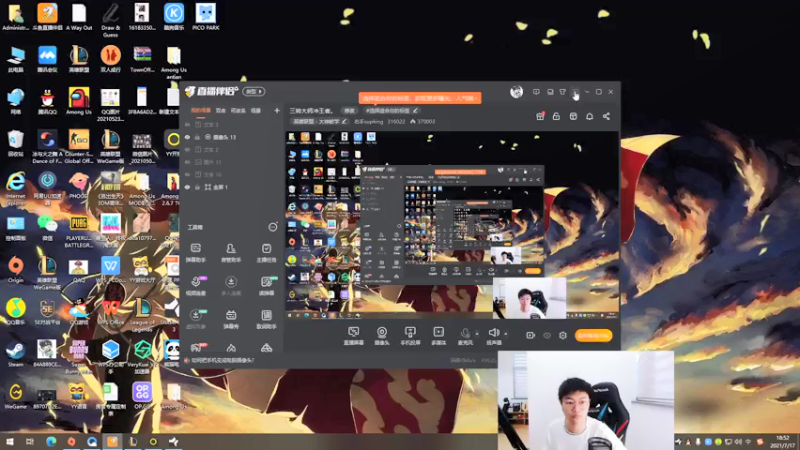Open the message icon next to the avatar
800x450 pixels.
pos(536,92)
